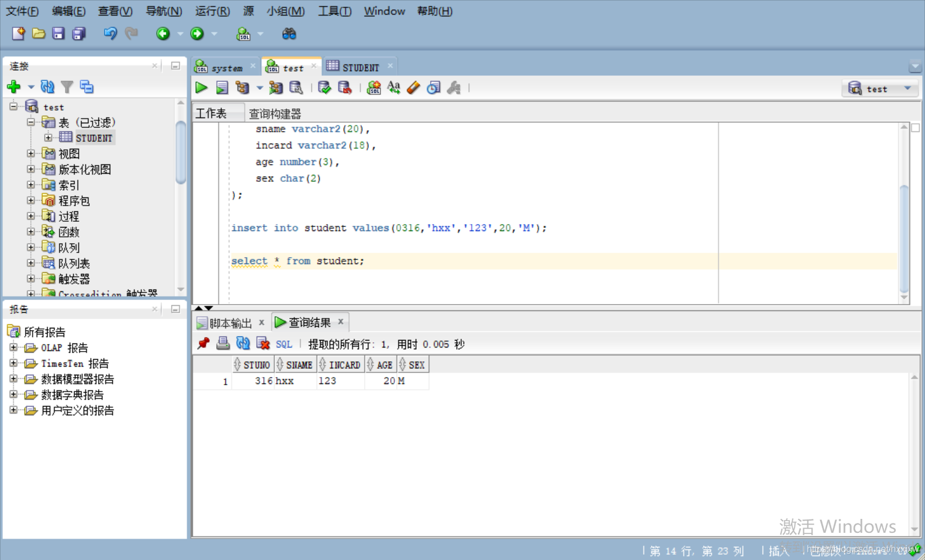Expand the 索引 node
This screenshot has height=560, width=925.
(x=31, y=185)
